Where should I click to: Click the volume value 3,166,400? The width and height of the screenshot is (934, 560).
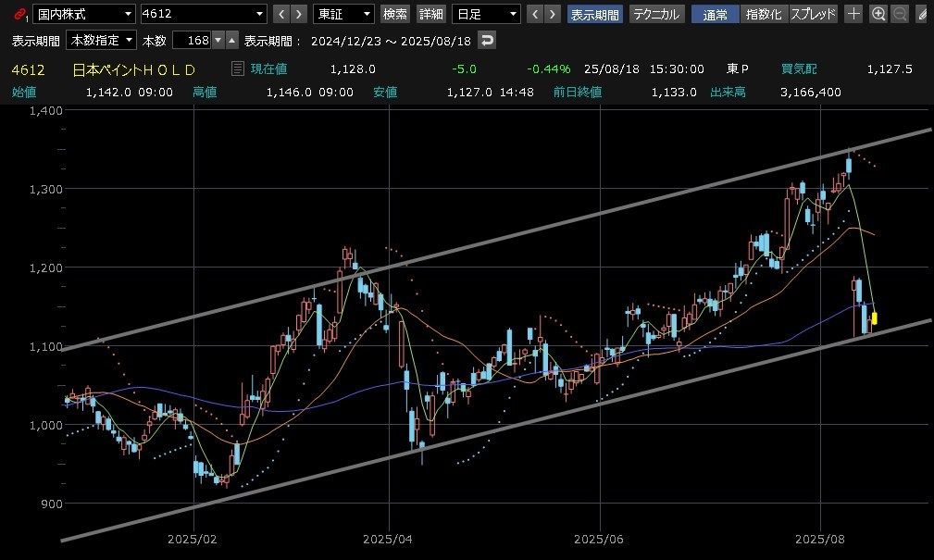click(x=811, y=93)
